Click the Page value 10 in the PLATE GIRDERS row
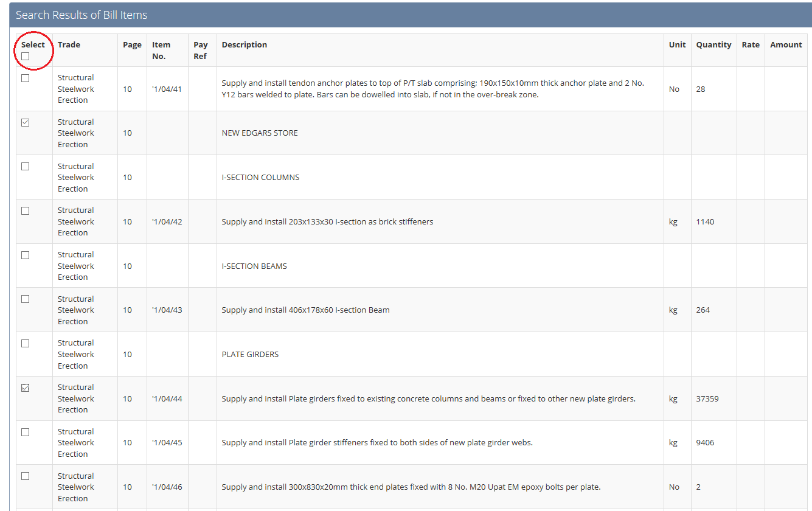 (x=127, y=354)
